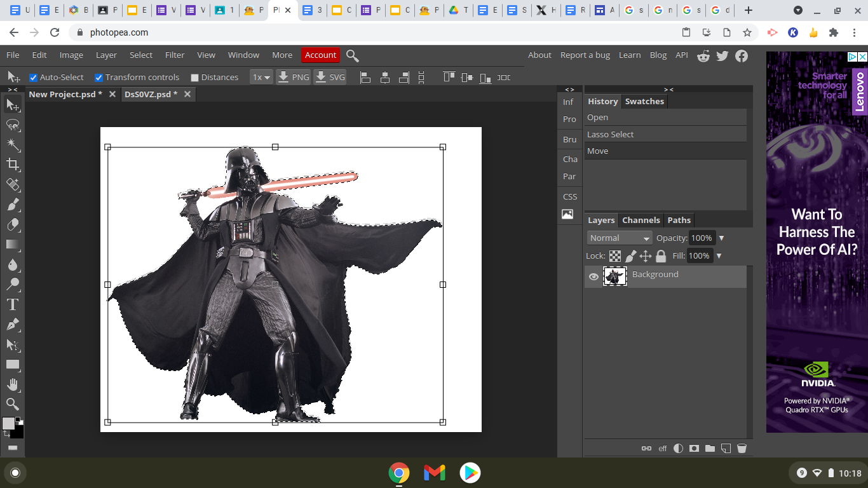Expand the Fill slider arrow
This screenshot has height=488, width=868.
[x=719, y=256]
